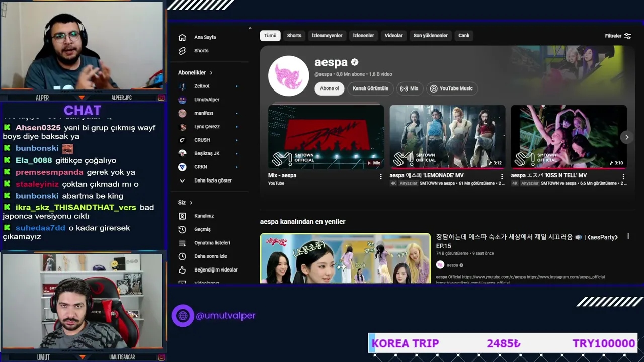Play the KISS N TELL MV thumbnail
This screenshot has height=362, width=644.
569,137
